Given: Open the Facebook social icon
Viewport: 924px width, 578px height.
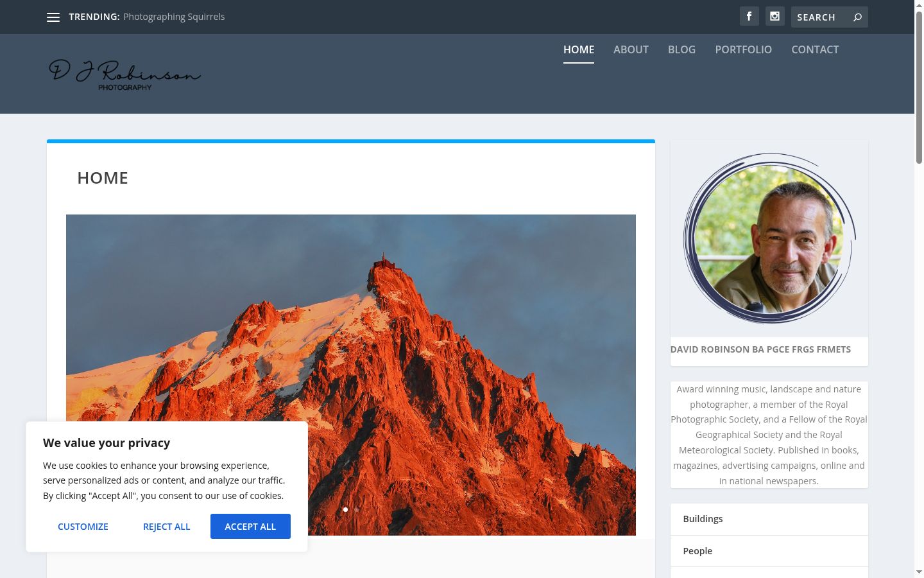Looking at the screenshot, I should point(749,16).
